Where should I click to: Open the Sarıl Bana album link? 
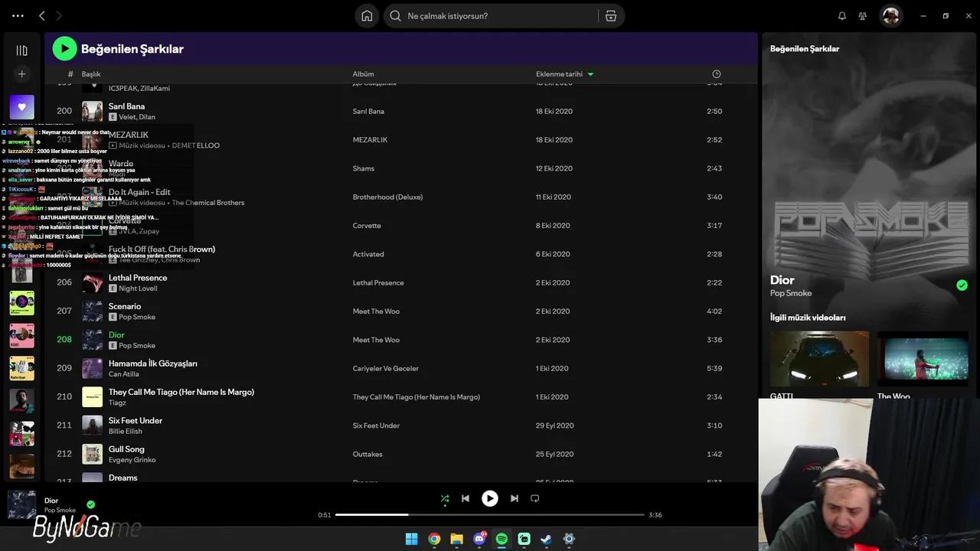pos(368,111)
